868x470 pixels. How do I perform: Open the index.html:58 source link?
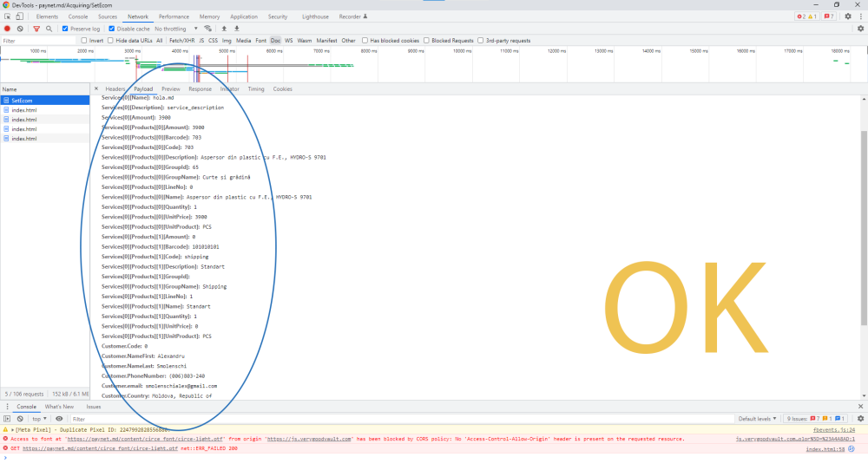[825, 449]
